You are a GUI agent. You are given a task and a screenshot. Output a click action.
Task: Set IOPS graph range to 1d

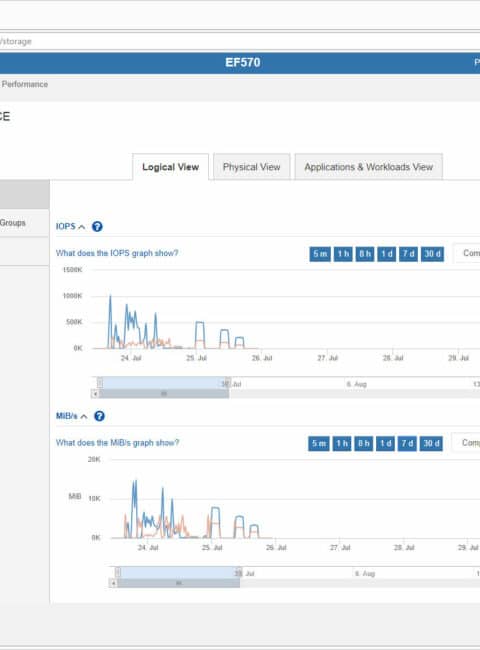coord(387,254)
